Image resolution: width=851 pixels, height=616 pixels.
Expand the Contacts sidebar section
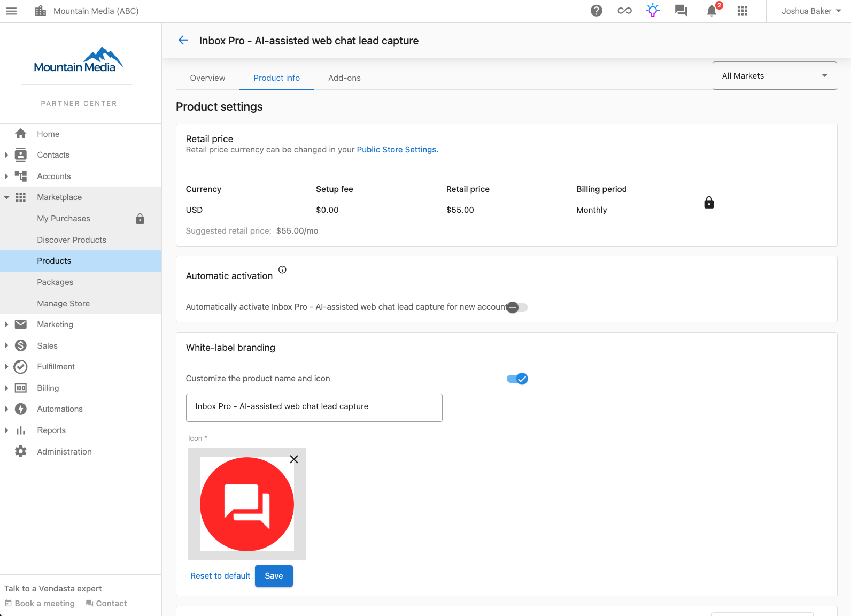point(6,155)
